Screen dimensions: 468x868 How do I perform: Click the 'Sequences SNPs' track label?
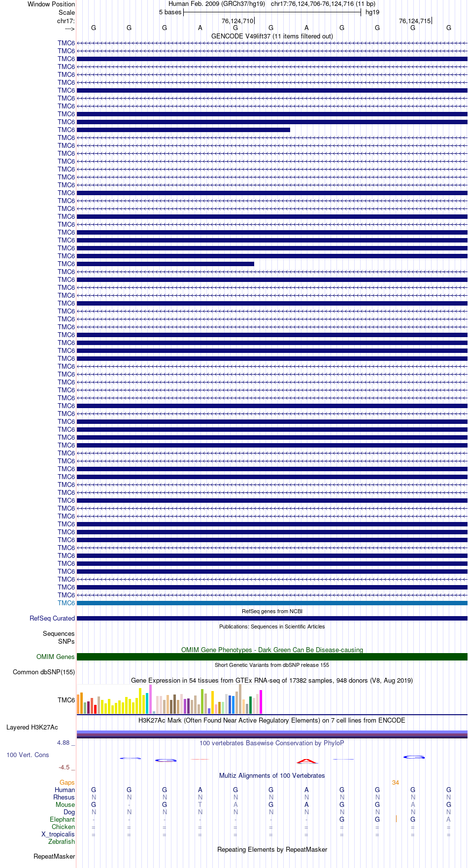point(59,638)
